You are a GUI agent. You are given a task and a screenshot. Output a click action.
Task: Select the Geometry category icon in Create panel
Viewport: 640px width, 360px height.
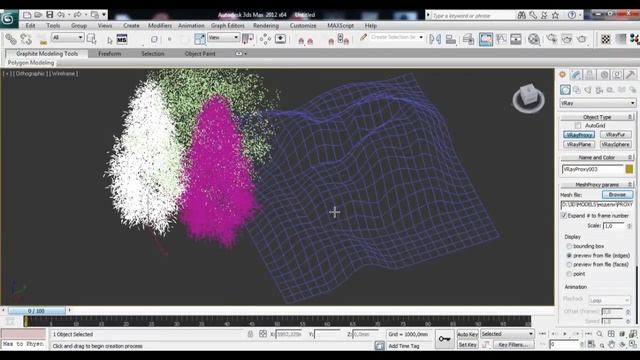click(x=565, y=90)
